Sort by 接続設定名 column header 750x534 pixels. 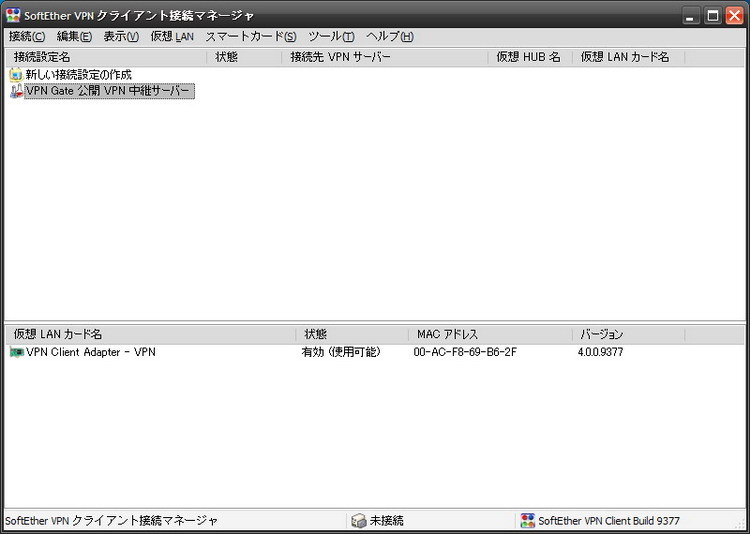tap(106, 57)
